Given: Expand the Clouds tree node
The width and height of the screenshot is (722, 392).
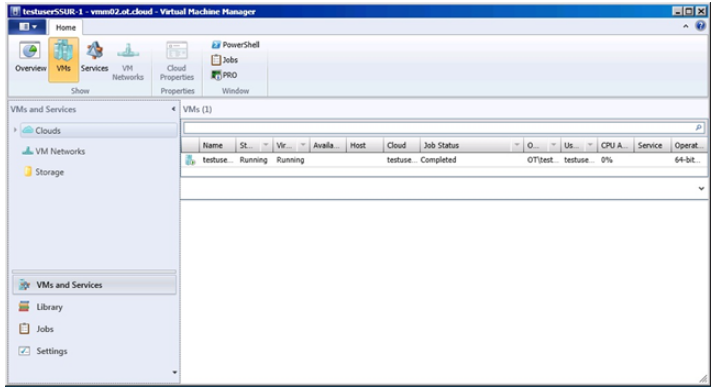Looking at the screenshot, I should (15, 130).
